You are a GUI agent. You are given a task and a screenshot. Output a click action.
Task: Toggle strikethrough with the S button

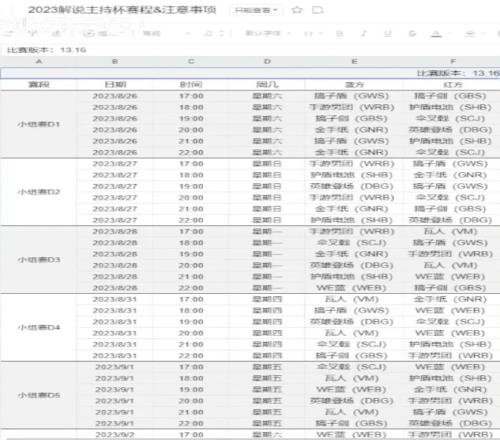coord(412,33)
